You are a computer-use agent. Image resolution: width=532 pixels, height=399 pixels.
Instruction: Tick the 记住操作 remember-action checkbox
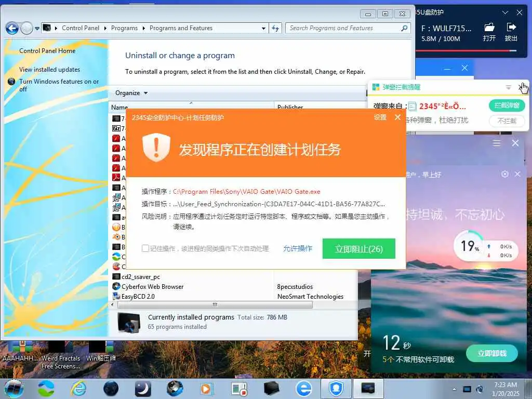pyautogui.click(x=145, y=248)
